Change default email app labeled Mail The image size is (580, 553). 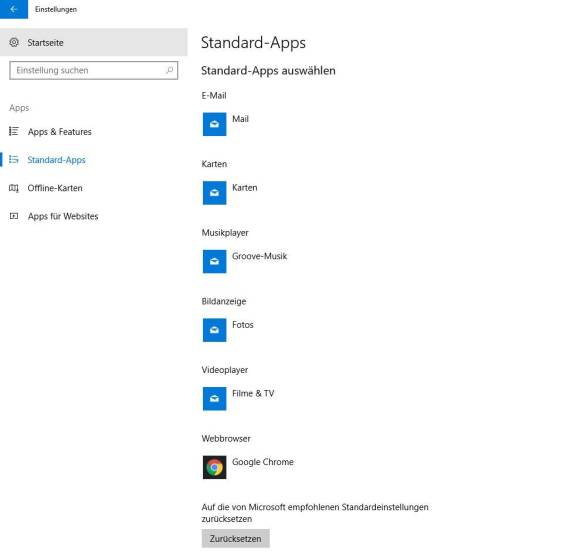point(240,119)
